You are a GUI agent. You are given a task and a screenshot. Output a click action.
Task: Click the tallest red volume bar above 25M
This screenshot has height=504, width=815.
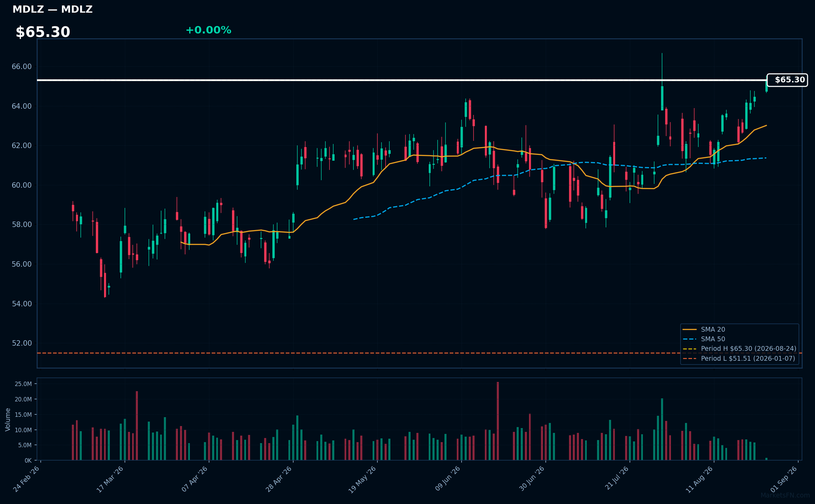coord(498,421)
